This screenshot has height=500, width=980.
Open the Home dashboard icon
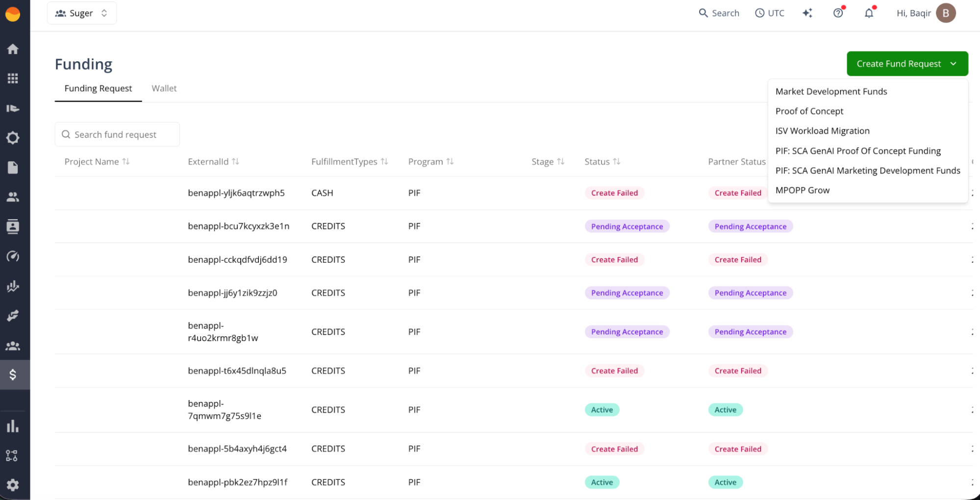point(13,49)
